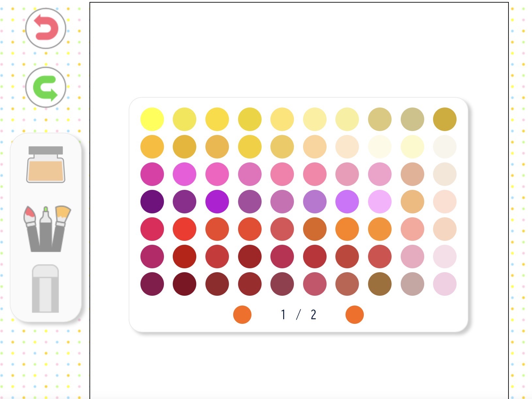Viewport: 532px width, 399px height.
Task: Pick the dark gold swatch at top-right
Action: tap(445, 119)
